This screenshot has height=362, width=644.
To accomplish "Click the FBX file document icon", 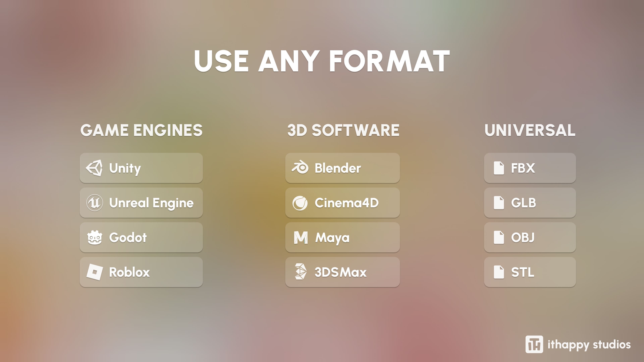I will click(x=499, y=168).
